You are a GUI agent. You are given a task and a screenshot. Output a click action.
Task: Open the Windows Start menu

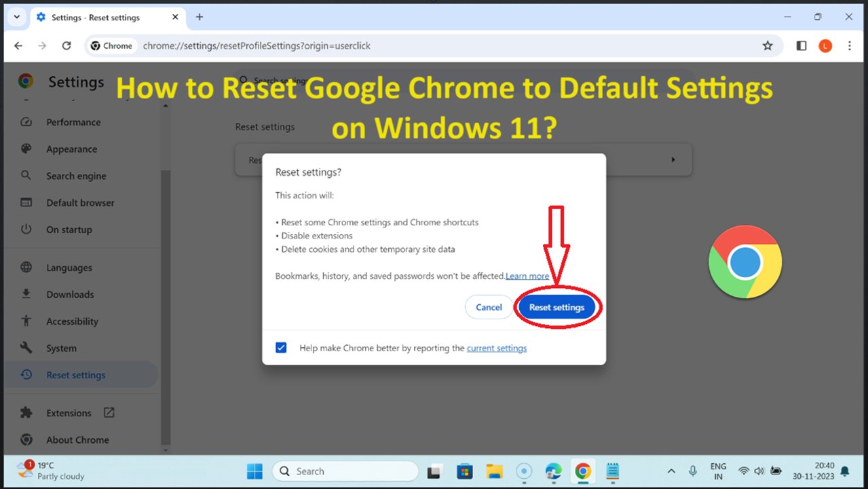(254, 471)
